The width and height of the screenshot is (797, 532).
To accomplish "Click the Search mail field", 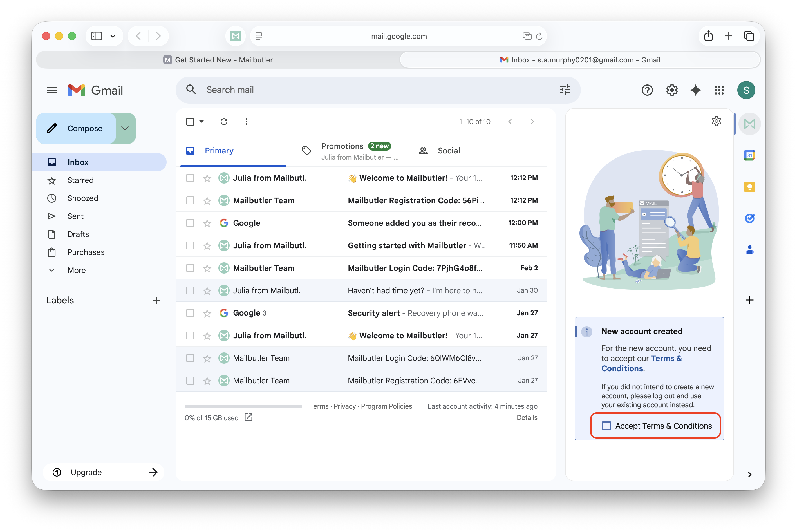I will [378, 90].
